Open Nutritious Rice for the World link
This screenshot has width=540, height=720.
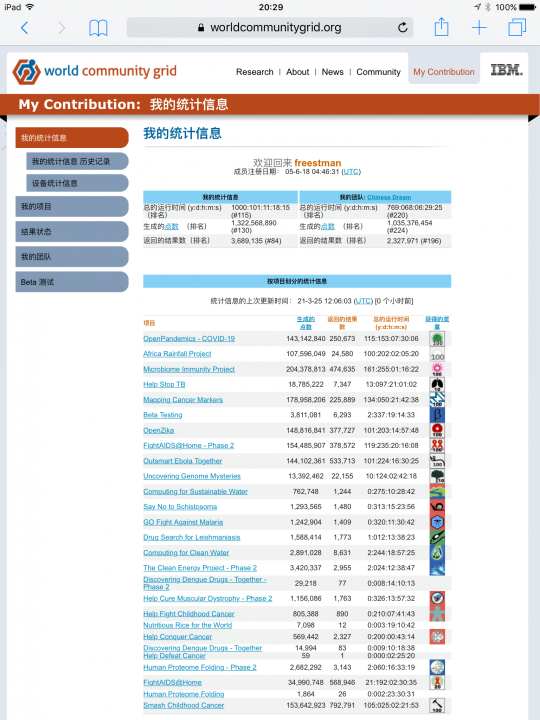pyautogui.click(x=187, y=625)
